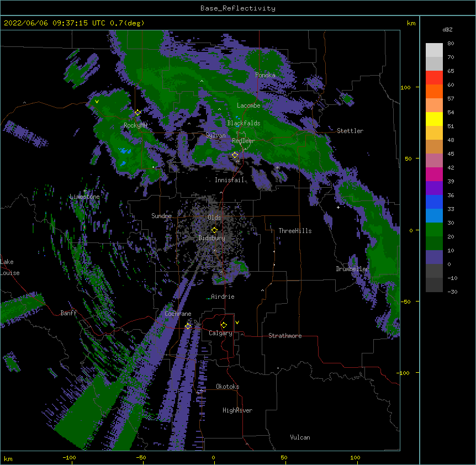The image size is (476, 465).
Task: Click the Stettler town label
Action: pyautogui.click(x=350, y=131)
